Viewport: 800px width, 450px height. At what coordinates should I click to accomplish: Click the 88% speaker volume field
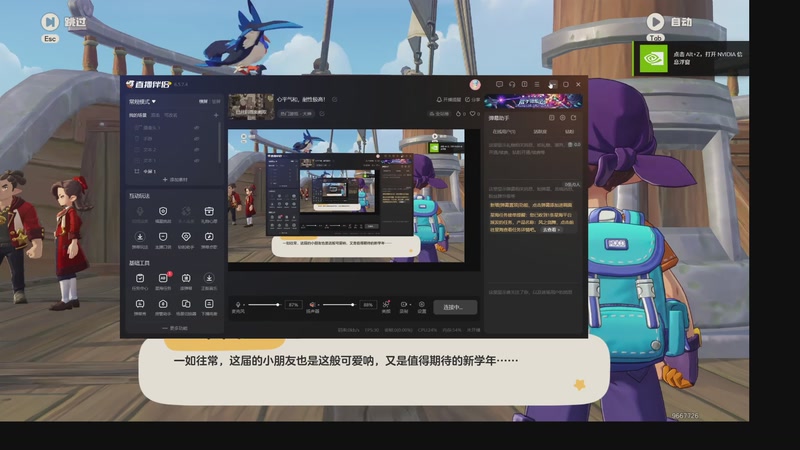click(x=368, y=305)
